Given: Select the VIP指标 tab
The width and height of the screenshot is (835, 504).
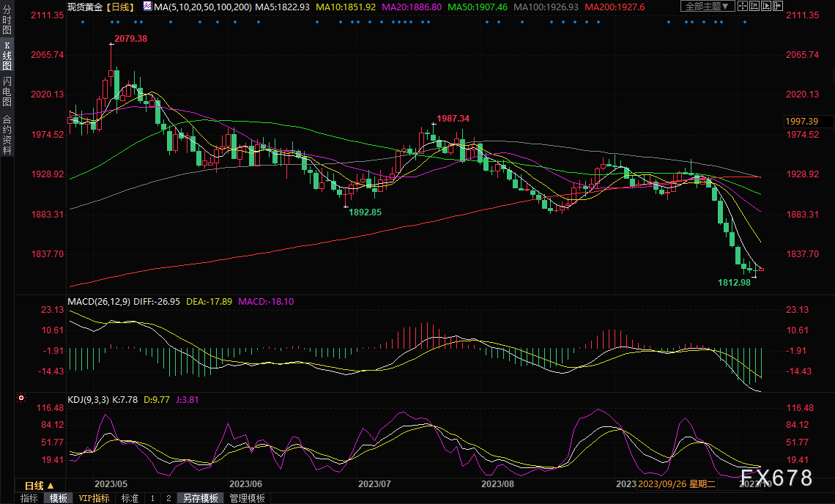Looking at the screenshot, I should pyautogui.click(x=94, y=498).
